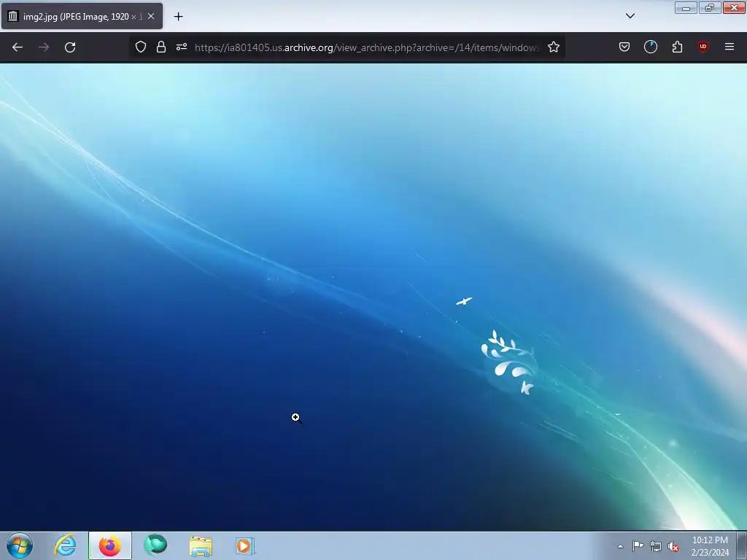Go back to the previous page

[x=18, y=47]
